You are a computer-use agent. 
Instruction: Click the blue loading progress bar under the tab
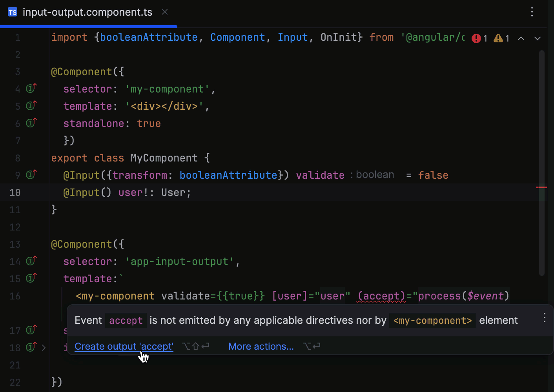pos(88,27)
